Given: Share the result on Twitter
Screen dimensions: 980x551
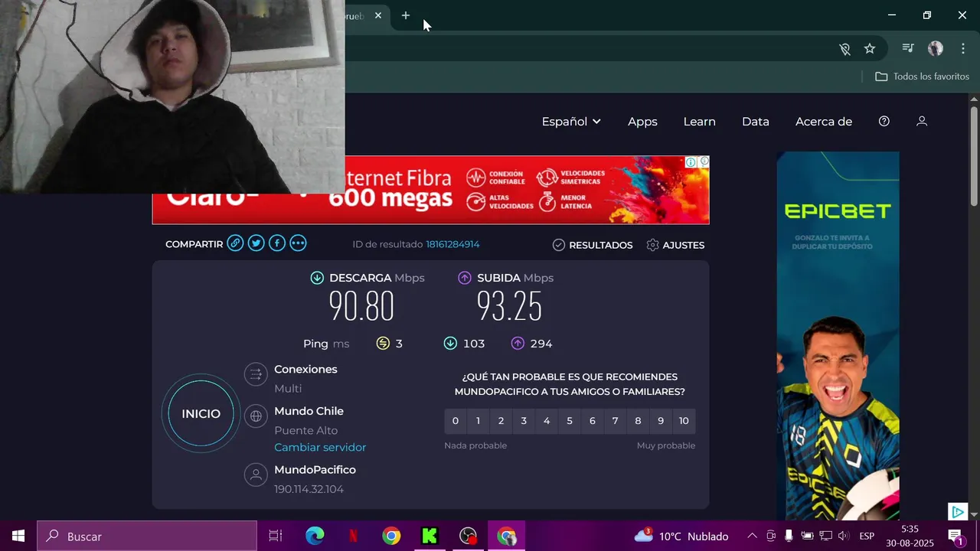Looking at the screenshot, I should 256,243.
